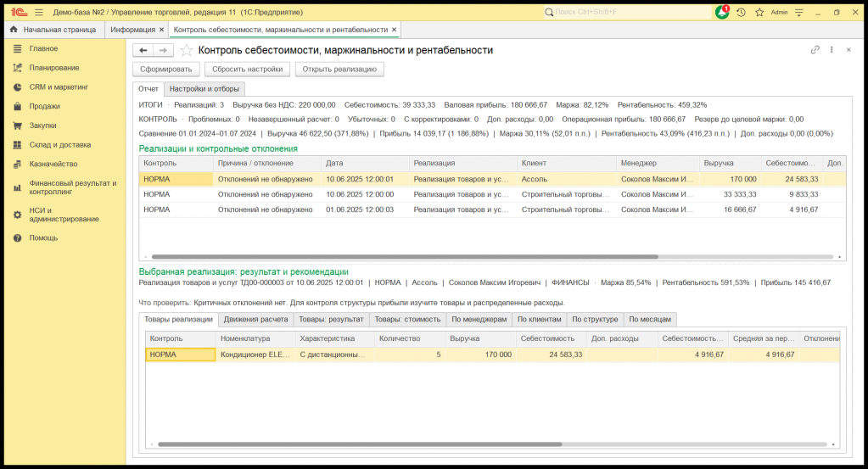Go forward with the right arrow button
The width and height of the screenshot is (868, 469).
163,50
